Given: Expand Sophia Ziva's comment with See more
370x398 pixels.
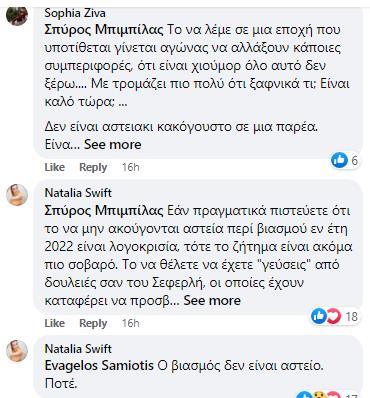Looking at the screenshot, I should [x=113, y=144].
